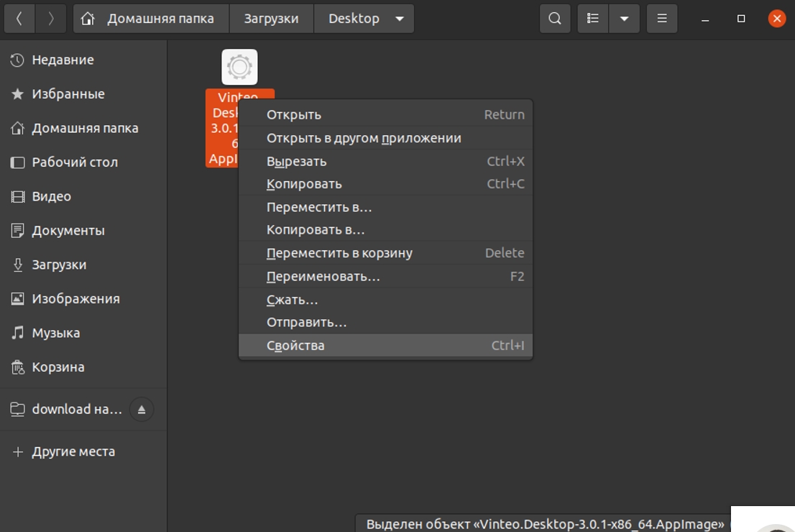Choose Открыть в другом приложении
Screen dimensions: 795x532
[x=385, y=138]
